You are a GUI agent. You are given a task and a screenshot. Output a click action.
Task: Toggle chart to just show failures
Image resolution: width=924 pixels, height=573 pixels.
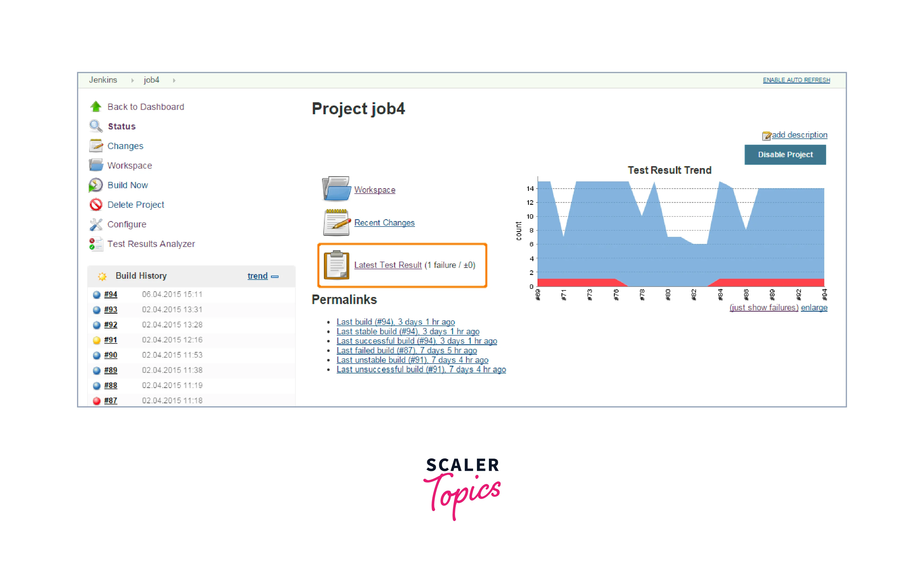tap(763, 308)
